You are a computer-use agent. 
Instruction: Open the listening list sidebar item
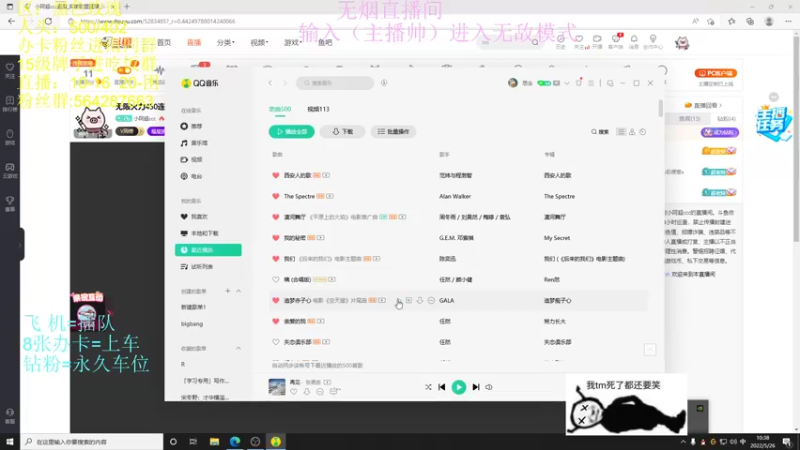(197, 266)
